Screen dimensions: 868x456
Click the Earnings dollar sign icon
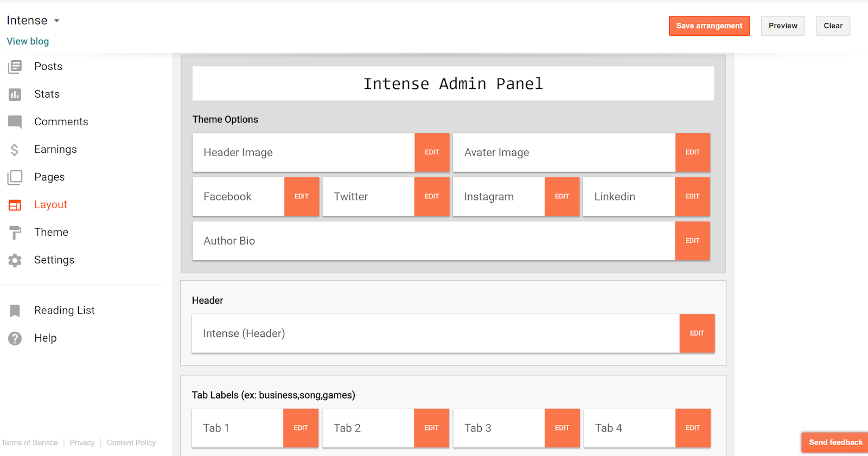click(x=15, y=150)
